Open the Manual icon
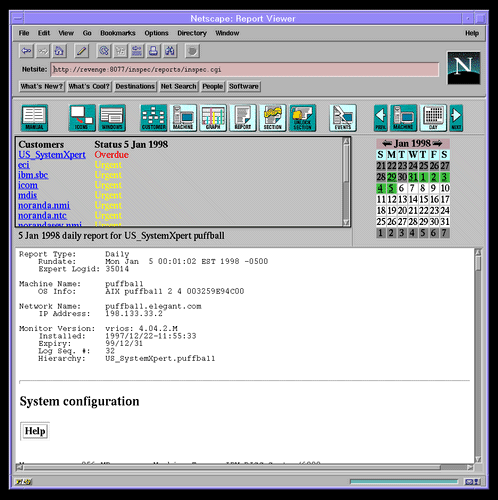 pos(35,118)
